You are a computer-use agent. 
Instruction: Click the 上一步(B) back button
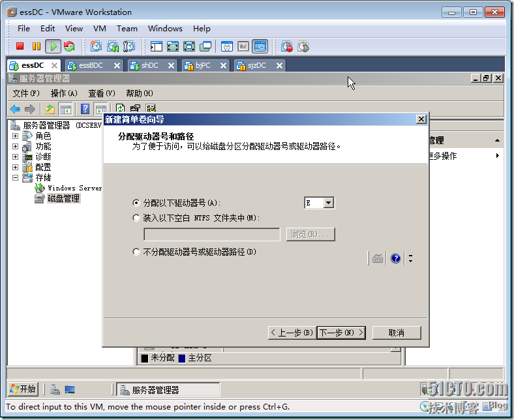292,333
